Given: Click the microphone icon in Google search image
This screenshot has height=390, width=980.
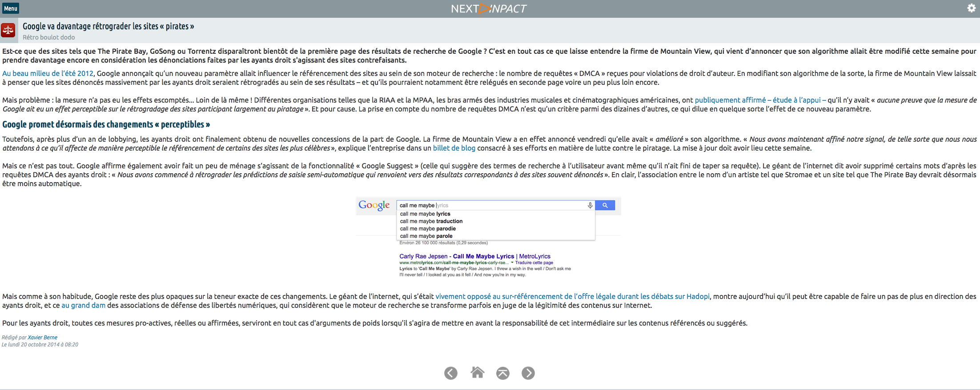Looking at the screenshot, I should click(x=590, y=205).
